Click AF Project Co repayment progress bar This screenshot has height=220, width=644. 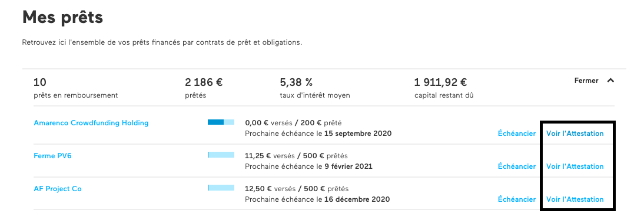221,188
